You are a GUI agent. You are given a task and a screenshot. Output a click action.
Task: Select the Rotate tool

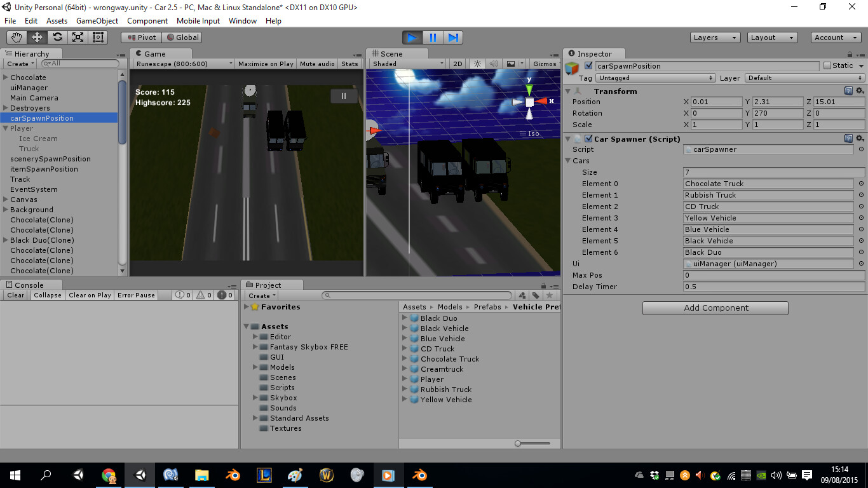pyautogui.click(x=57, y=37)
